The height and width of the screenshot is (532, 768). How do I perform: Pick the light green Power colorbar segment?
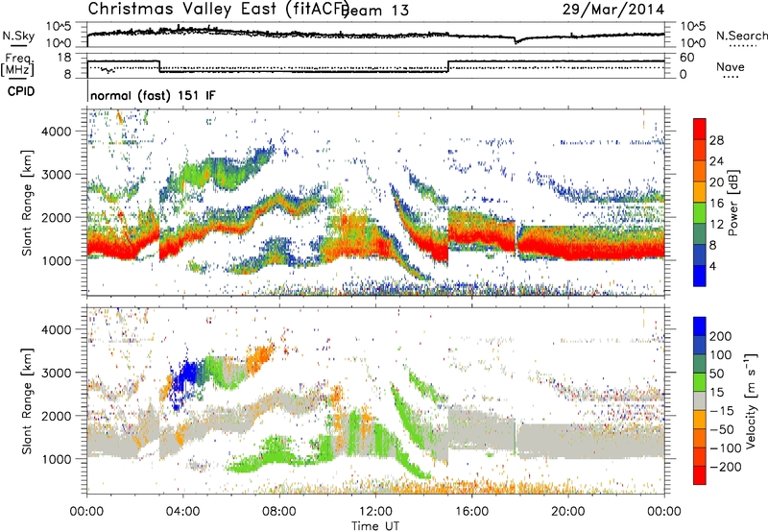(x=700, y=213)
